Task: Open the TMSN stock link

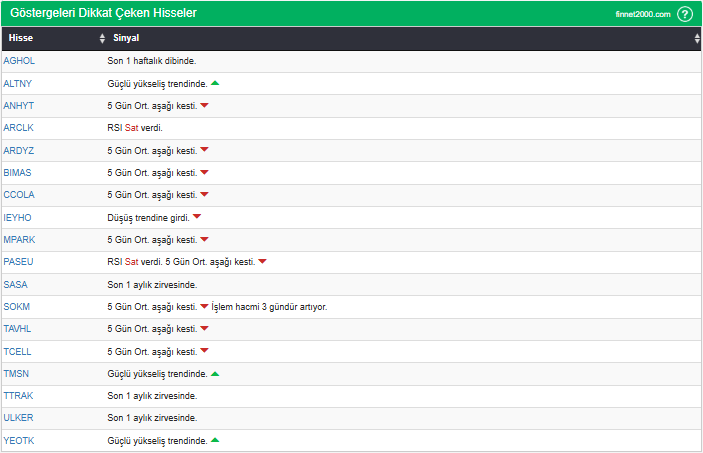Action: click(x=16, y=373)
